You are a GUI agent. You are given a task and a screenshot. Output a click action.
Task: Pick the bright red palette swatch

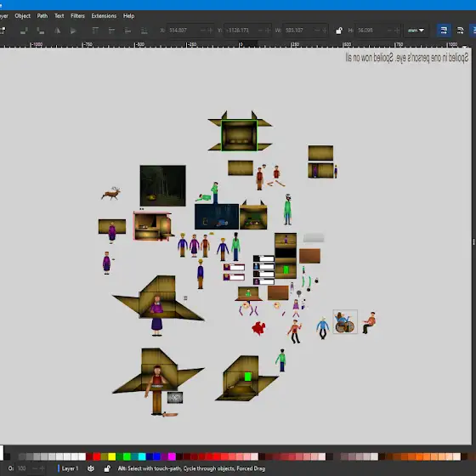tap(97, 456)
